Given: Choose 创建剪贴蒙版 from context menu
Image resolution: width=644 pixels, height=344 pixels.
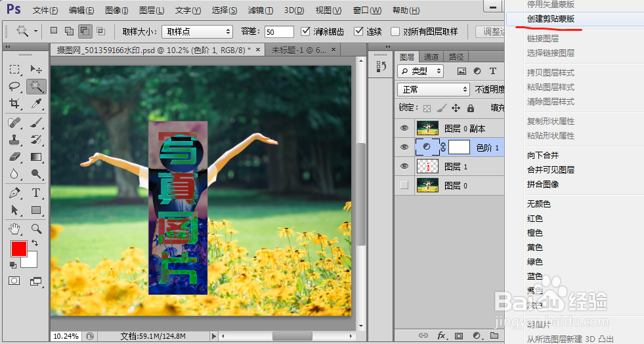Looking at the screenshot, I should coord(550,19).
